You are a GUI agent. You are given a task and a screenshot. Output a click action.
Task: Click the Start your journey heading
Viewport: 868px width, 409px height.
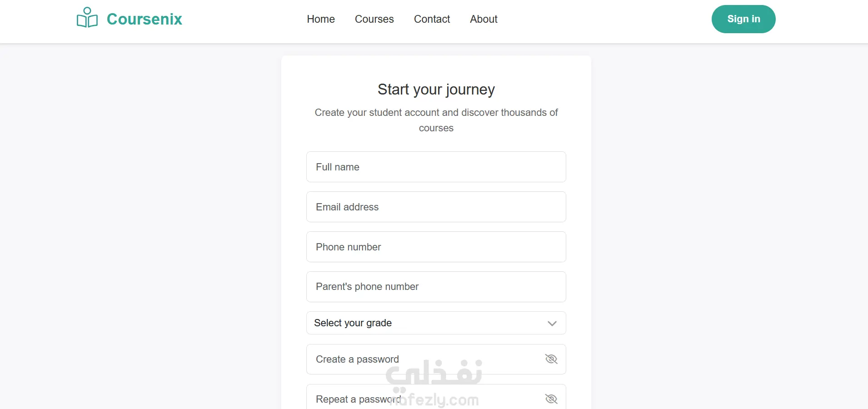point(436,90)
